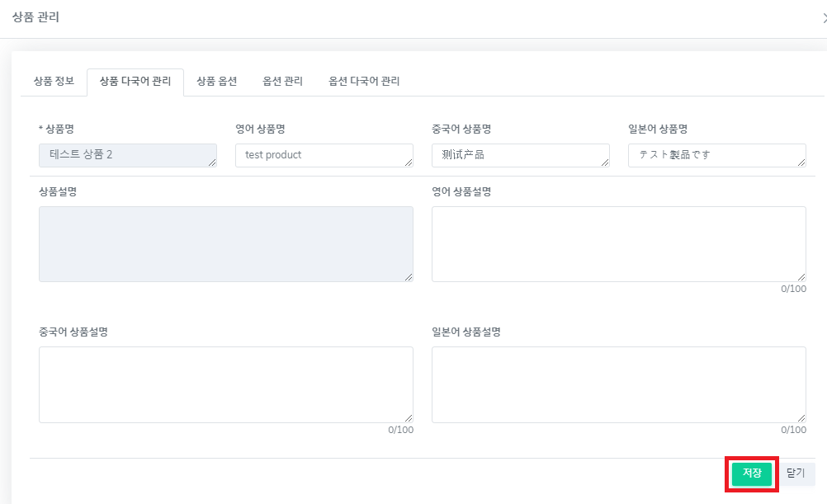Click inside the 중국어 상품설명 text area
Viewport: 827px width, 504px height.
click(x=225, y=384)
